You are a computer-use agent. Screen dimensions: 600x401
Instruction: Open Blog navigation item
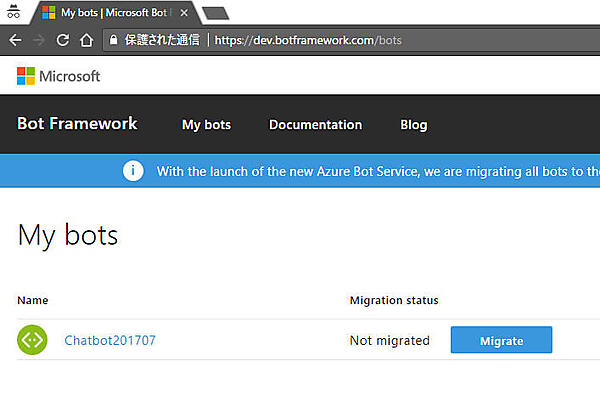[414, 125]
